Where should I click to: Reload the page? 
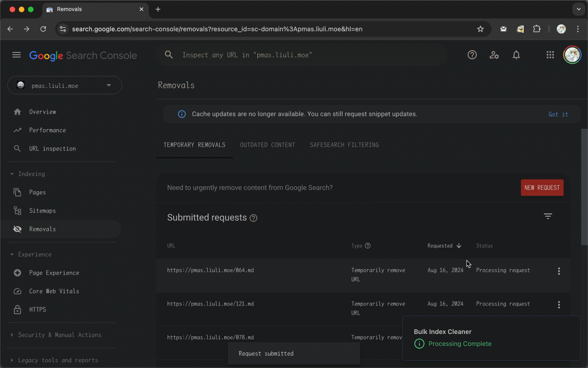point(43,29)
